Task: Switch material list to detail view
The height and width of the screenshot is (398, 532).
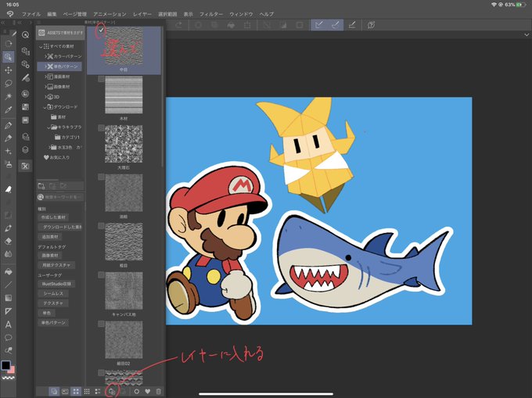Action: click(x=98, y=392)
